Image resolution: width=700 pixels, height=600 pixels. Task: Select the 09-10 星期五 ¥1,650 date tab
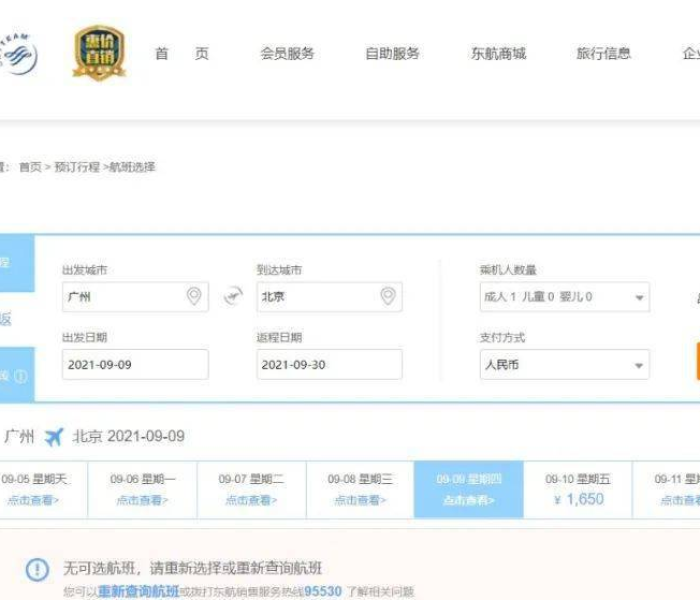pos(577,489)
